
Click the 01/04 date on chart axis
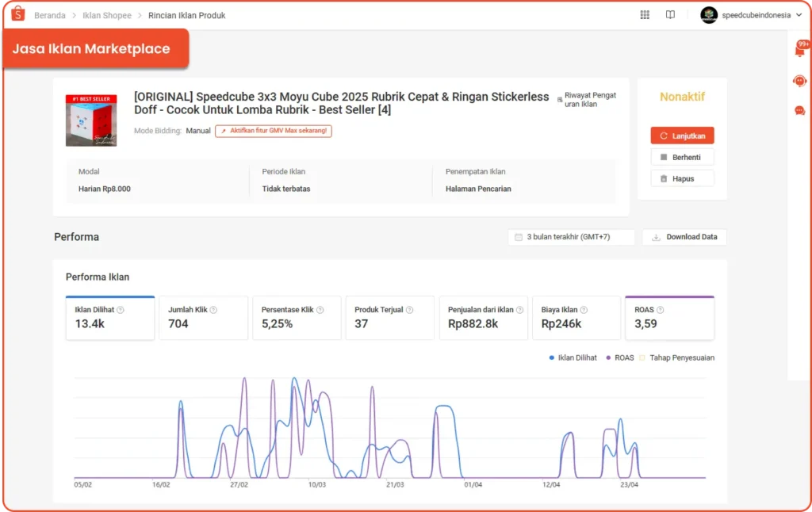coord(473,485)
